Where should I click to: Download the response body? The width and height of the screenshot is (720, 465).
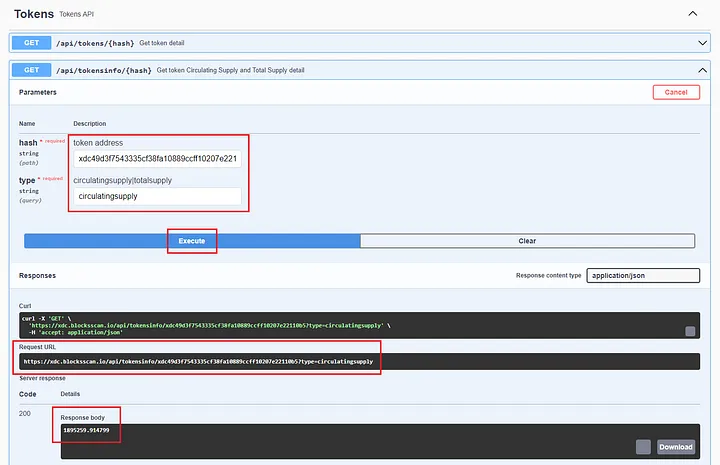[675, 447]
